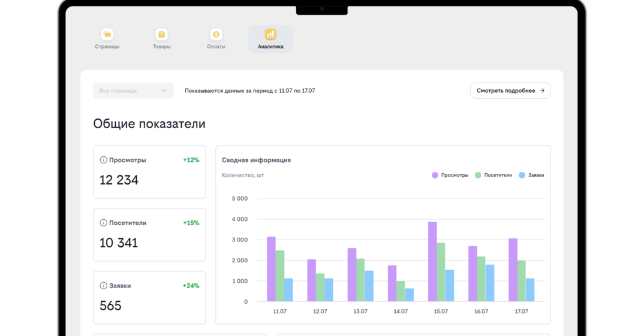Open the Страницы tab icon
Screen dimensions: 644x336
coord(107,35)
